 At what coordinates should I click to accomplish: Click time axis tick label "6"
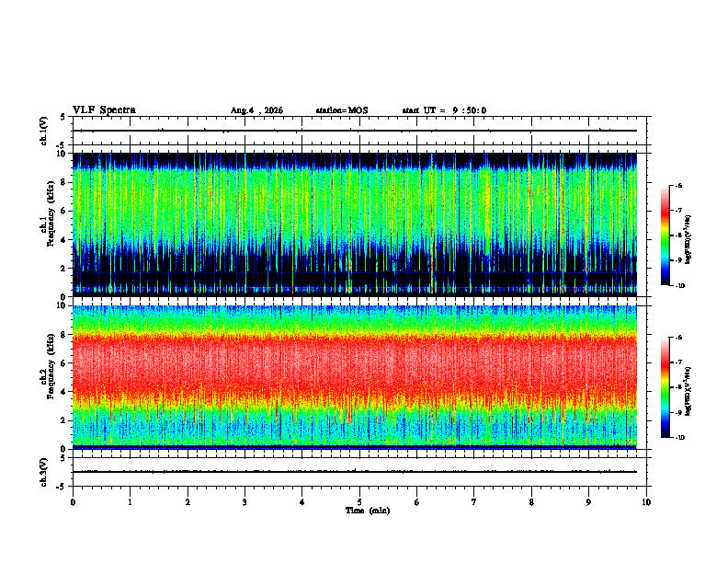click(x=416, y=502)
